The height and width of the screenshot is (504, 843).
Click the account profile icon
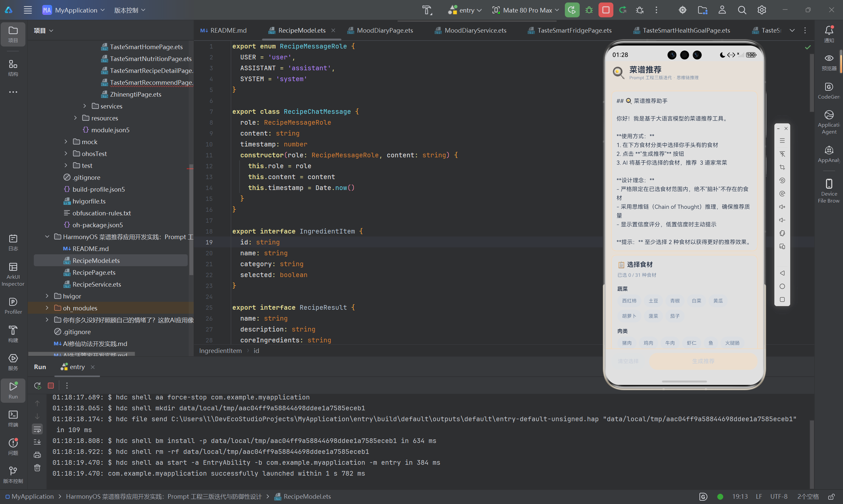point(722,10)
